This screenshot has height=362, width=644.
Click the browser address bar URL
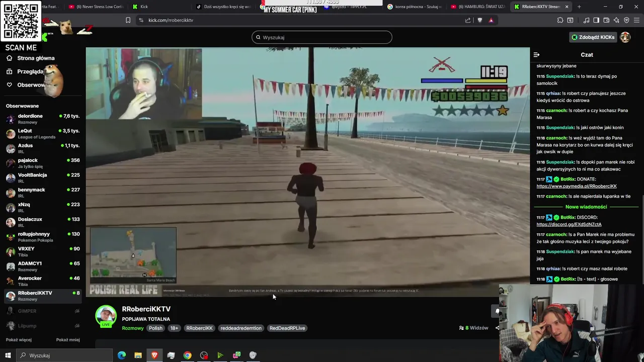[x=171, y=20]
